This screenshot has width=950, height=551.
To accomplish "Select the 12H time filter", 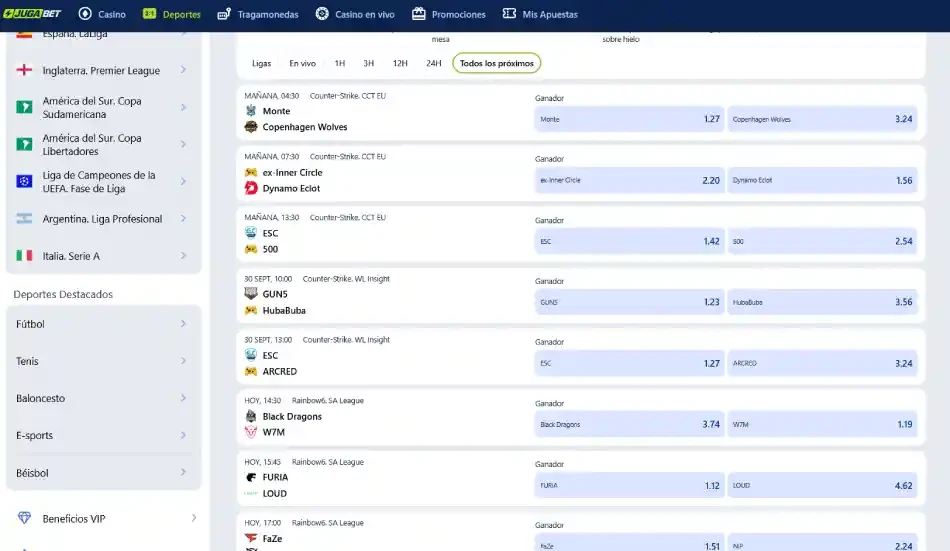I will pos(399,63).
